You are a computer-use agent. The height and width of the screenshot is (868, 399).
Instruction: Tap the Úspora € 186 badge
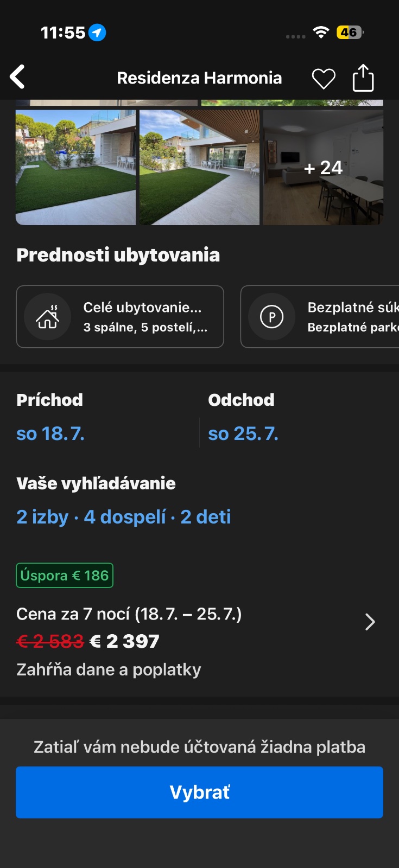coord(65,576)
